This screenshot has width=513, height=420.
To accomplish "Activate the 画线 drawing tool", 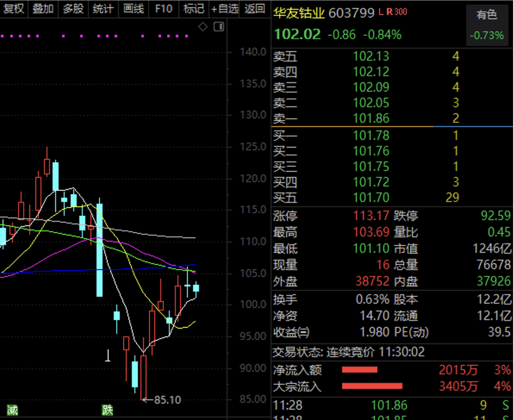I will pyautogui.click(x=133, y=9).
